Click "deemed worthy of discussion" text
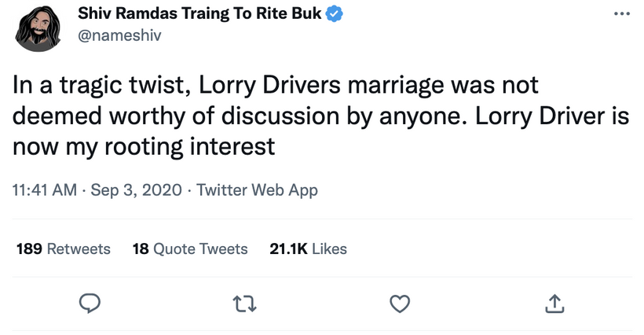The height and width of the screenshot is (335, 644). point(175,116)
